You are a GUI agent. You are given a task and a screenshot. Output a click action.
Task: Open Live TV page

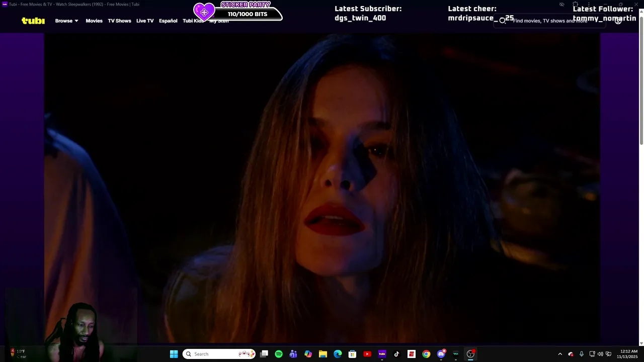(145, 21)
